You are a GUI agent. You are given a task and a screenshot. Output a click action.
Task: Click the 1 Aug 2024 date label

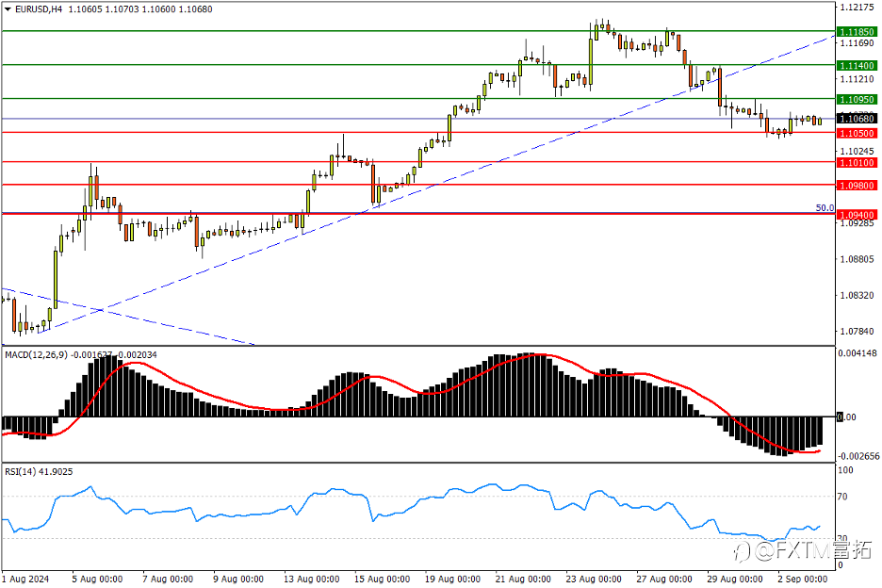(x=25, y=579)
